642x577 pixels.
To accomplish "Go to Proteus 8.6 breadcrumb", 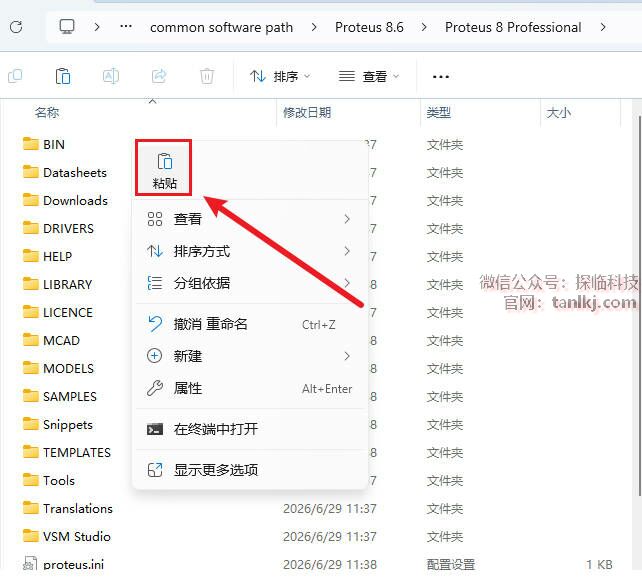I will pos(369,27).
